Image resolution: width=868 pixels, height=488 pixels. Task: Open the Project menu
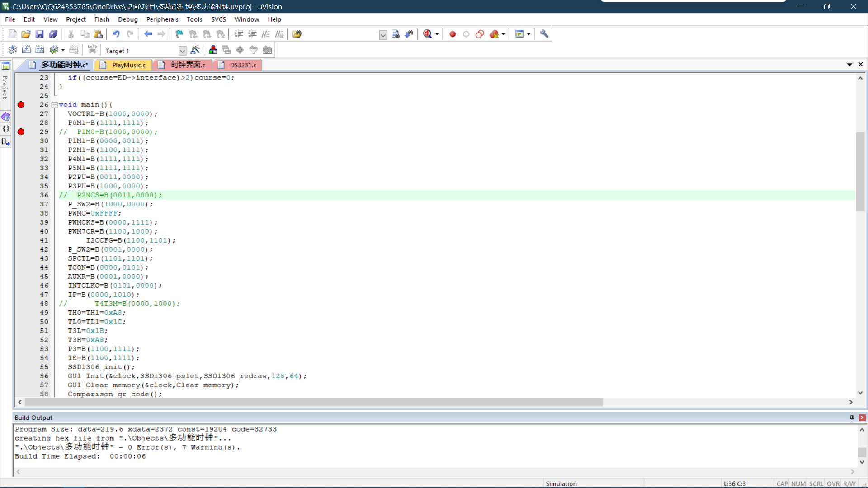pyautogui.click(x=75, y=19)
